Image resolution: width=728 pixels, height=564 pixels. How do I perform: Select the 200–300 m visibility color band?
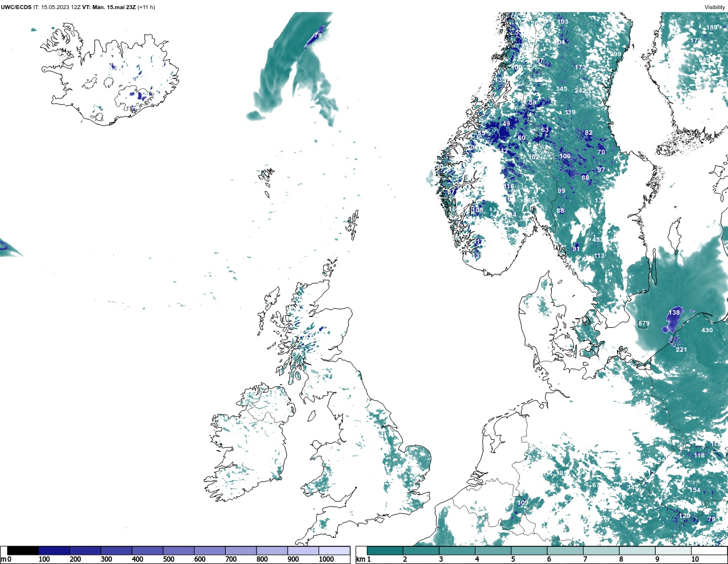pyautogui.click(x=85, y=550)
